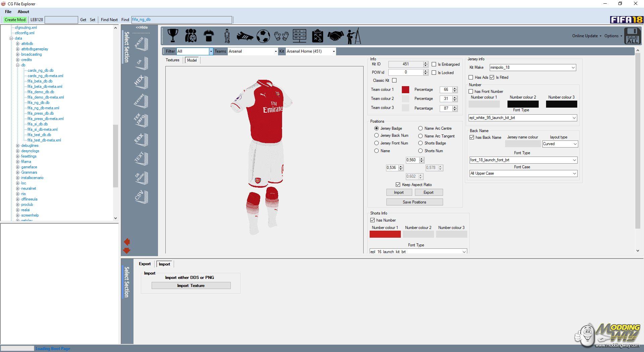
Task: Select the TEXT section icon
Action: (x=141, y=159)
